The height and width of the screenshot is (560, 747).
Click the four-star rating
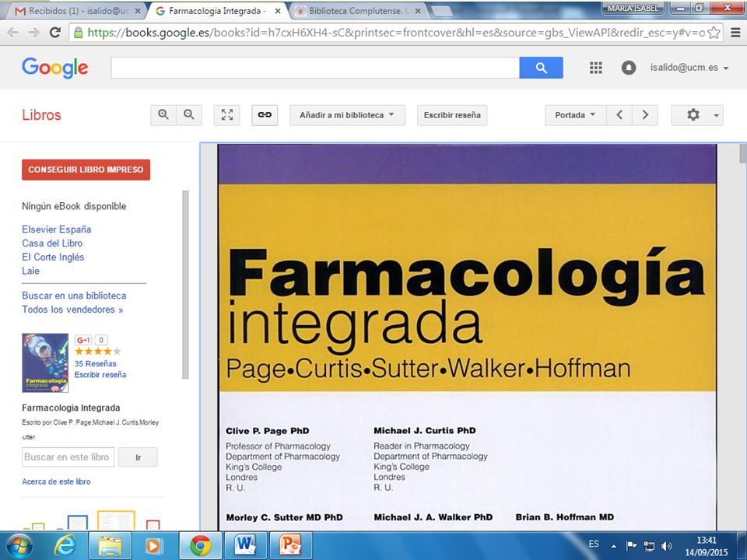tap(98, 352)
